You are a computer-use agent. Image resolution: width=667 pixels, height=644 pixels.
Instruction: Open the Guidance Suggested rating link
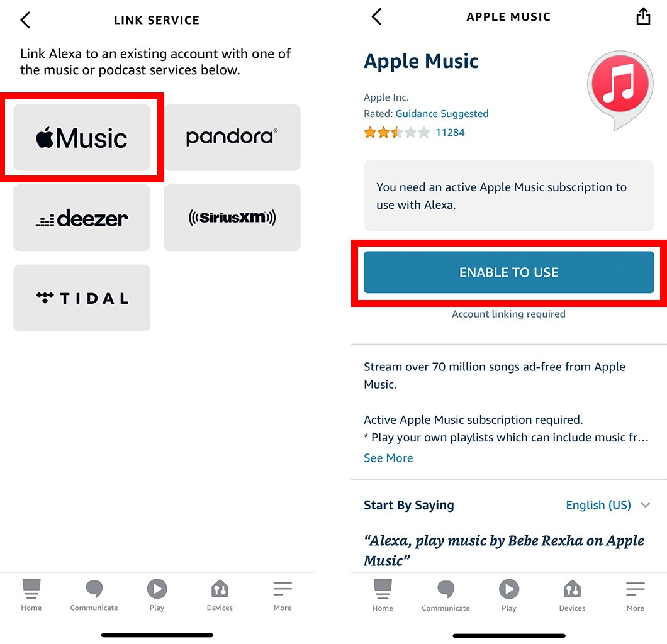coord(442,113)
